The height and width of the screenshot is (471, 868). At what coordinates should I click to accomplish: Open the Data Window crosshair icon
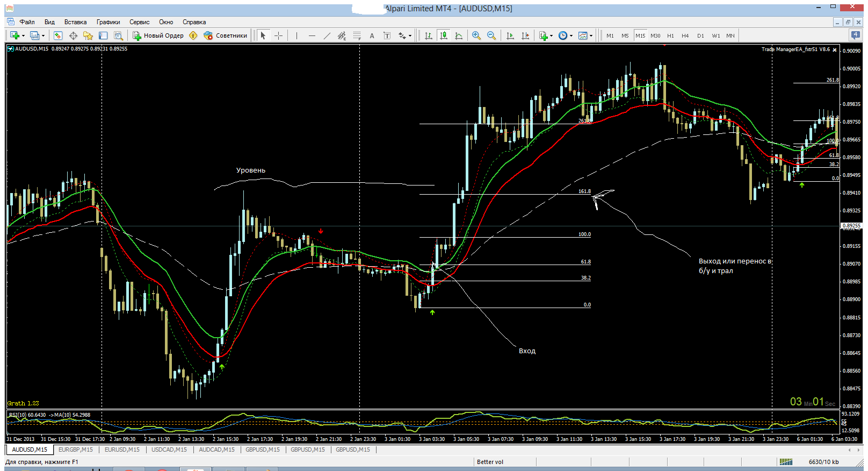coord(73,35)
